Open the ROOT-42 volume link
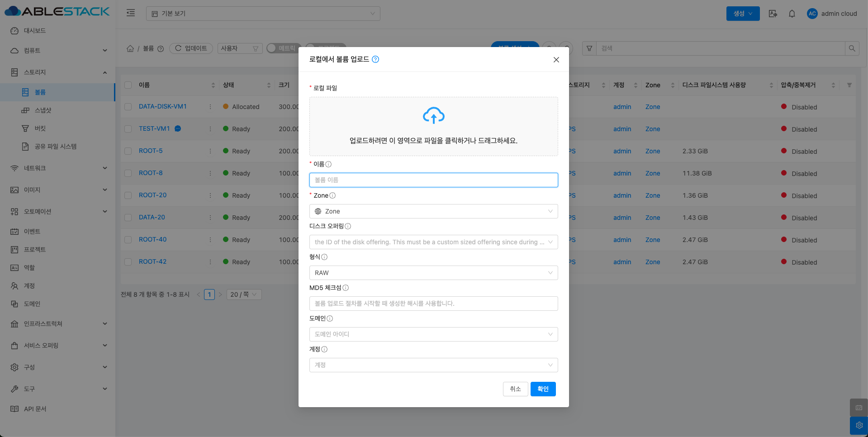Image resolution: width=868 pixels, height=437 pixels. [x=152, y=261]
